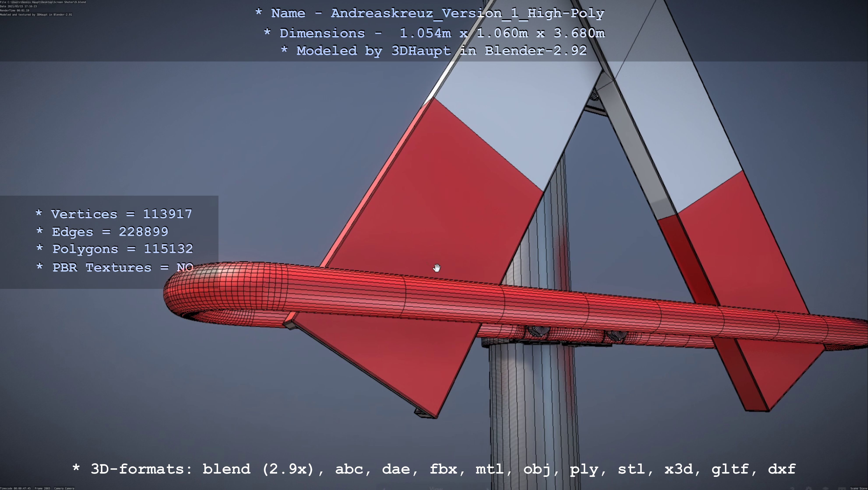The image size is (868, 490).
Task: Click the 'Polygons = 115132' line
Action: 114,249
